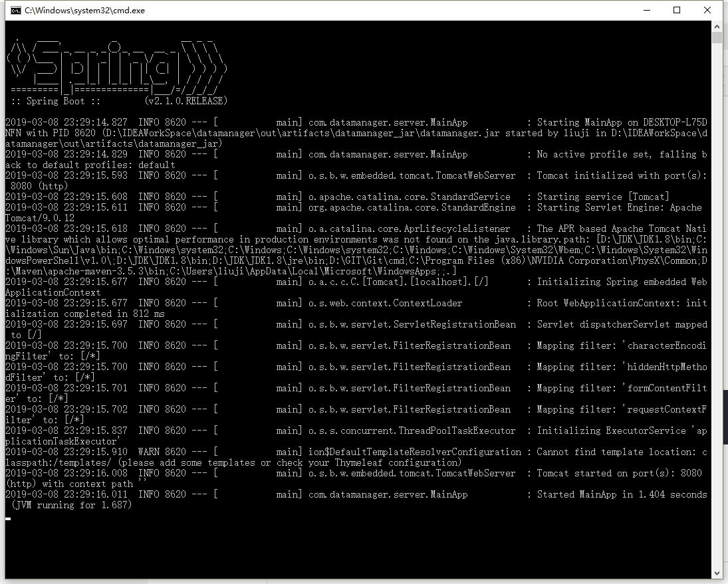
Task: Click the scrollbar down arrow
Action: pyautogui.click(x=718, y=572)
